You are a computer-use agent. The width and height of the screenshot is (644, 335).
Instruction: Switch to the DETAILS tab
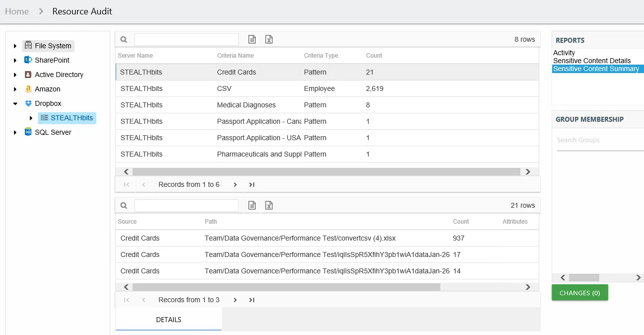[169, 320]
